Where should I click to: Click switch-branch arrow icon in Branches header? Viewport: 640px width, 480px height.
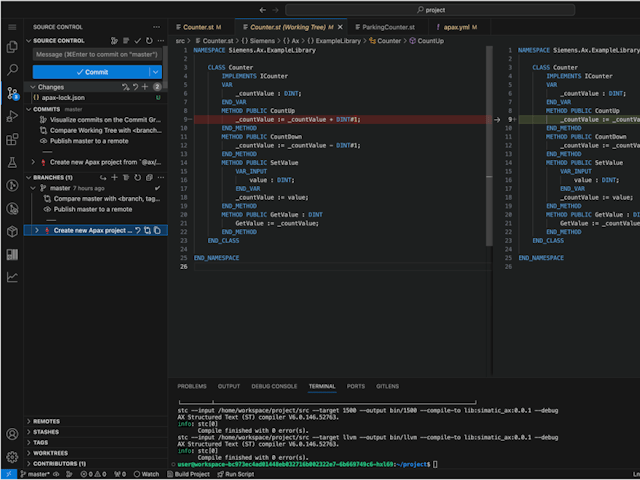(103, 178)
